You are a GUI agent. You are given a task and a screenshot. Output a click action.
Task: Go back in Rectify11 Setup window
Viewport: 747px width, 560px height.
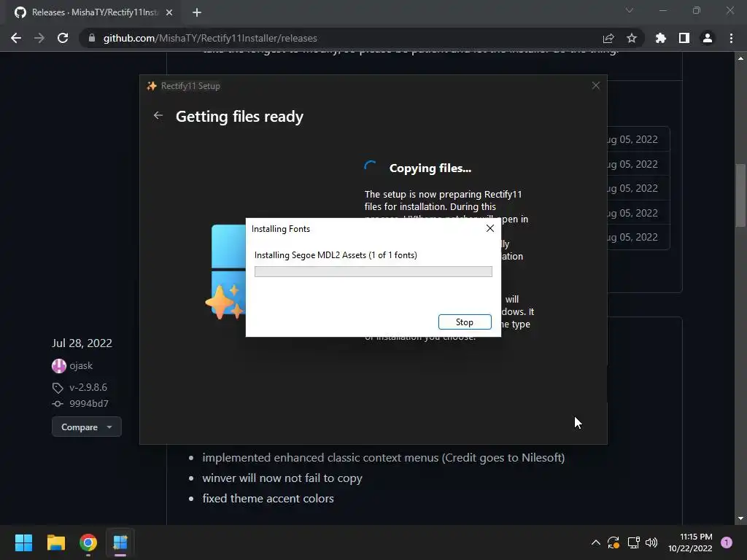tap(158, 116)
